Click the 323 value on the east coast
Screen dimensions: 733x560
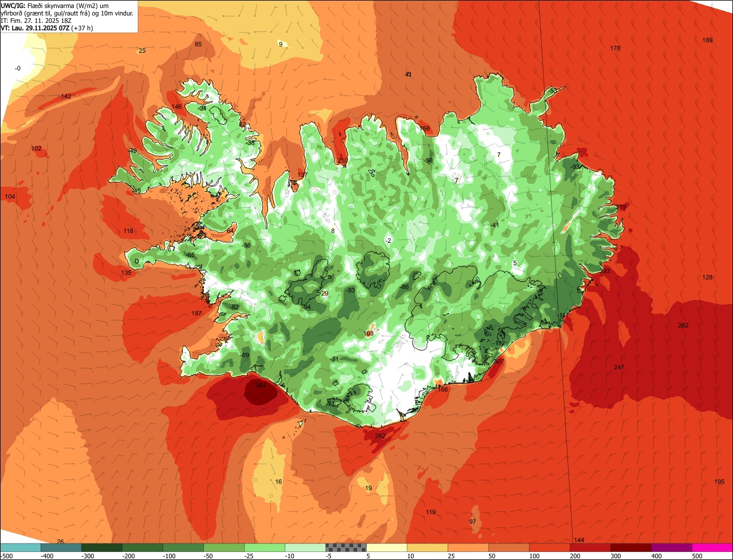pos(605,271)
